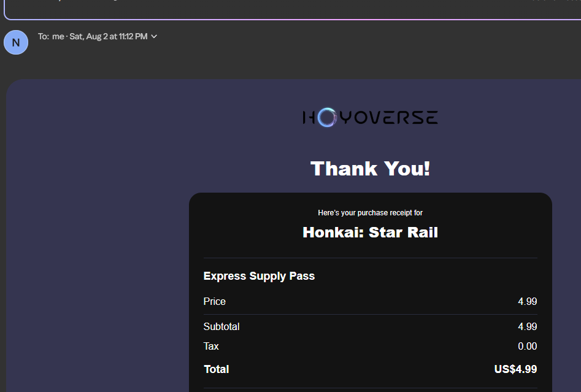Click the 'Tax' label
Screen dimensions: 581x392
point(211,346)
